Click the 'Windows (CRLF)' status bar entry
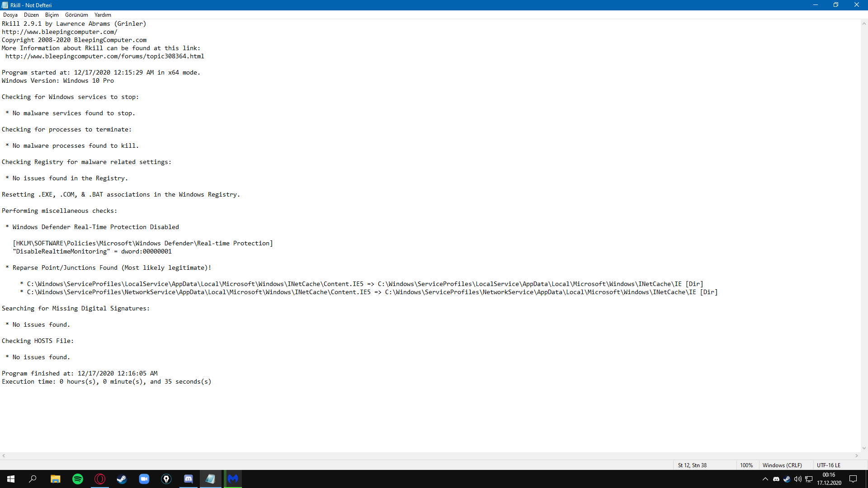868x488 pixels. 782,465
